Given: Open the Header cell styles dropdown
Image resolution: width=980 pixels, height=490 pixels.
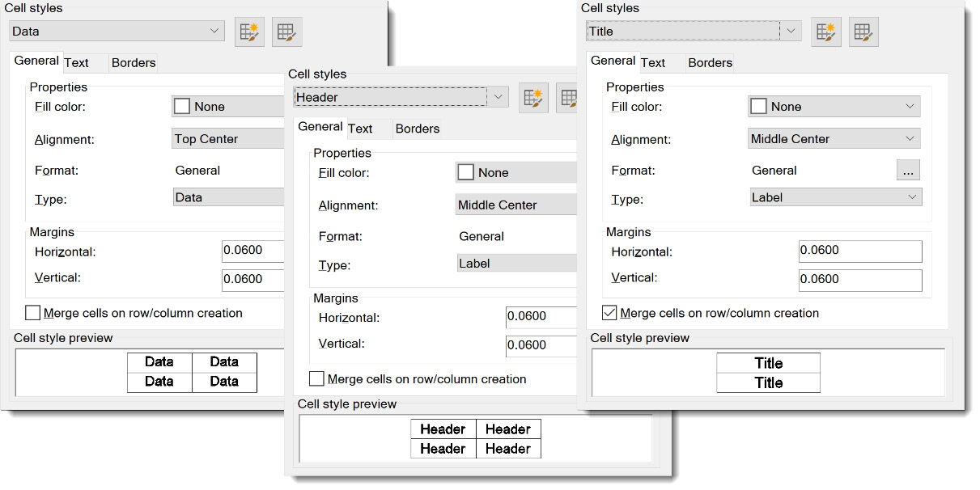Looking at the screenshot, I should click(x=401, y=98).
